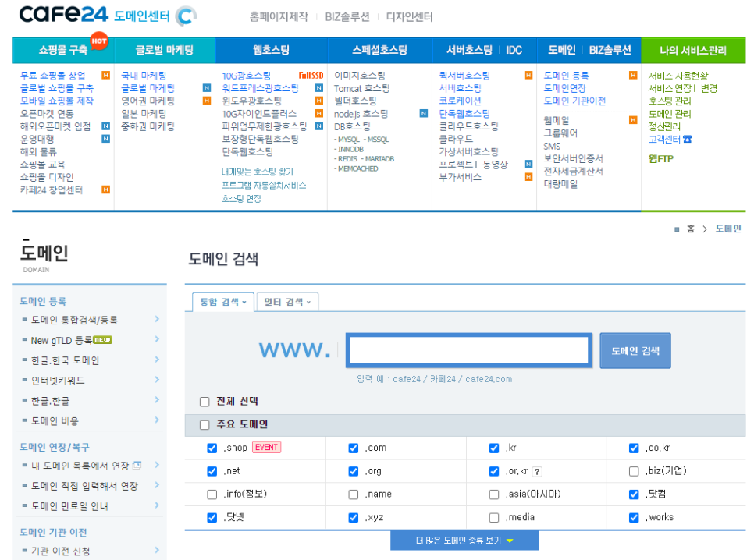754x560 pixels.
Task: Click the N badge next to 글로벌 마케팅 link
Action: click(x=207, y=88)
